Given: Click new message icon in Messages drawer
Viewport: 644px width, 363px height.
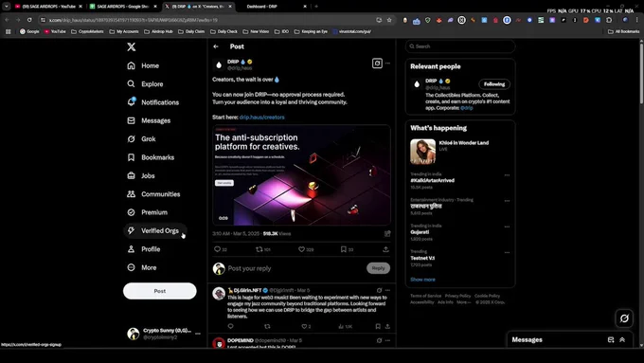Looking at the screenshot, I should 611,340.
